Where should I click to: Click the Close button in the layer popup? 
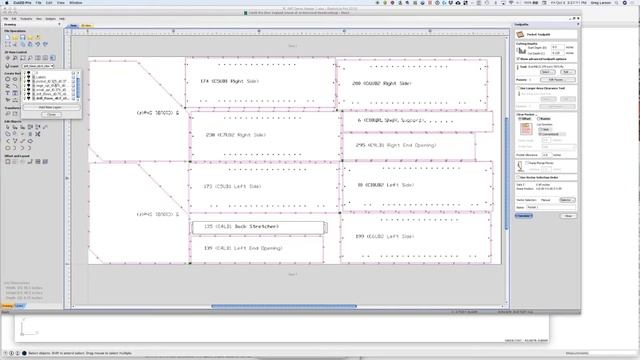[51, 114]
